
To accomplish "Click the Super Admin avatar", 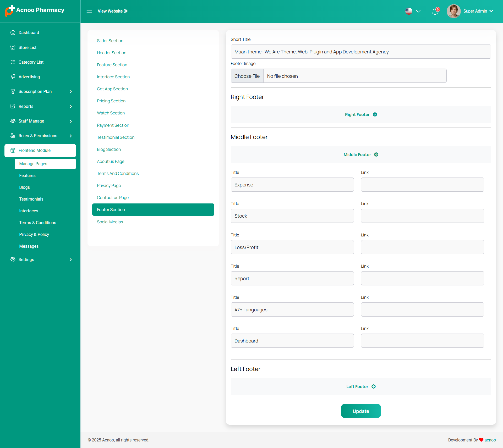I will point(453,11).
